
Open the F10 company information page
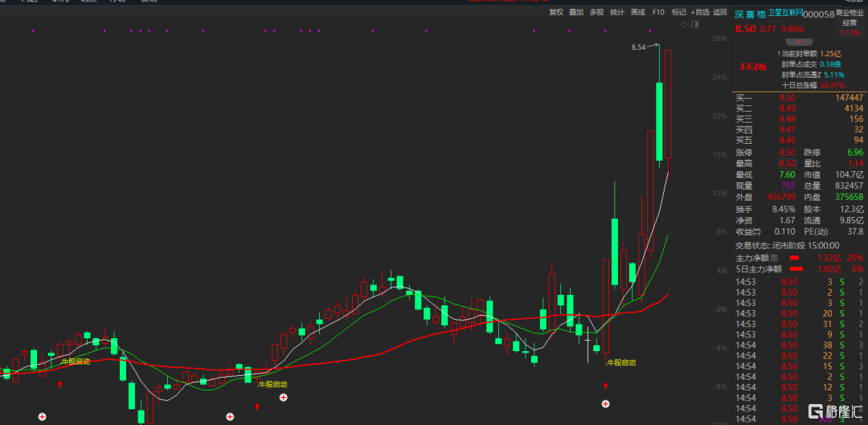(658, 12)
